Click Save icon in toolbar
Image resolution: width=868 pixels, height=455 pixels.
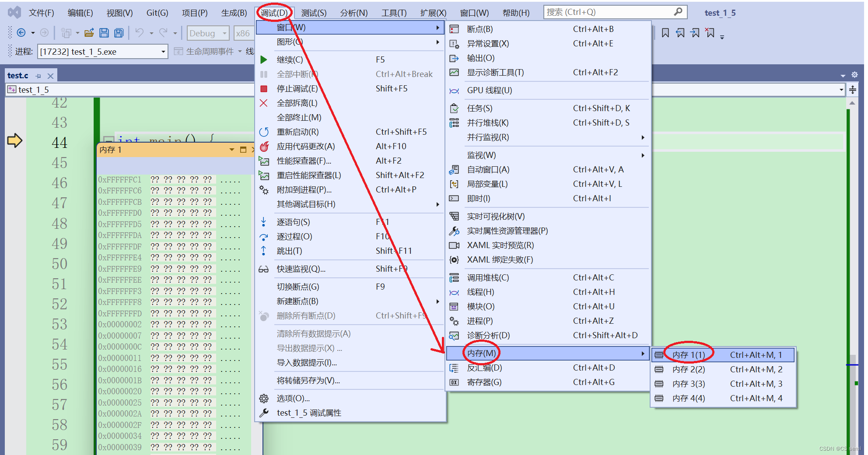click(104, 33)
